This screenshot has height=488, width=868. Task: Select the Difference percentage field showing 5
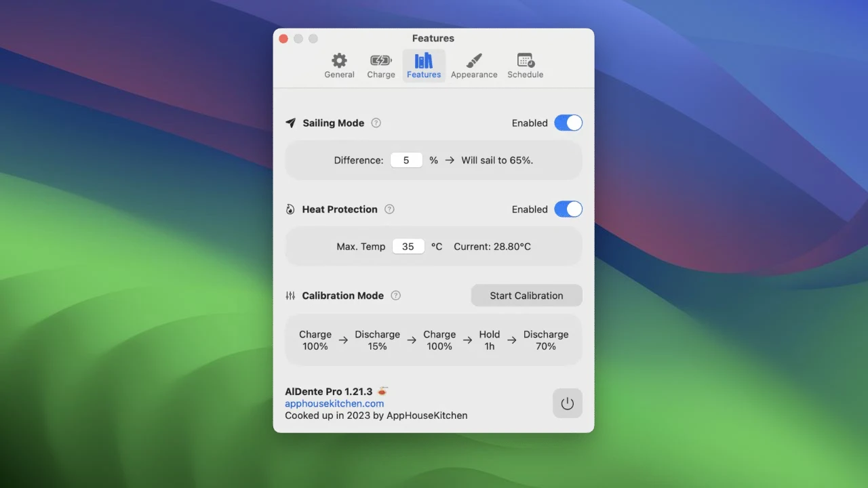coord(406,160)
